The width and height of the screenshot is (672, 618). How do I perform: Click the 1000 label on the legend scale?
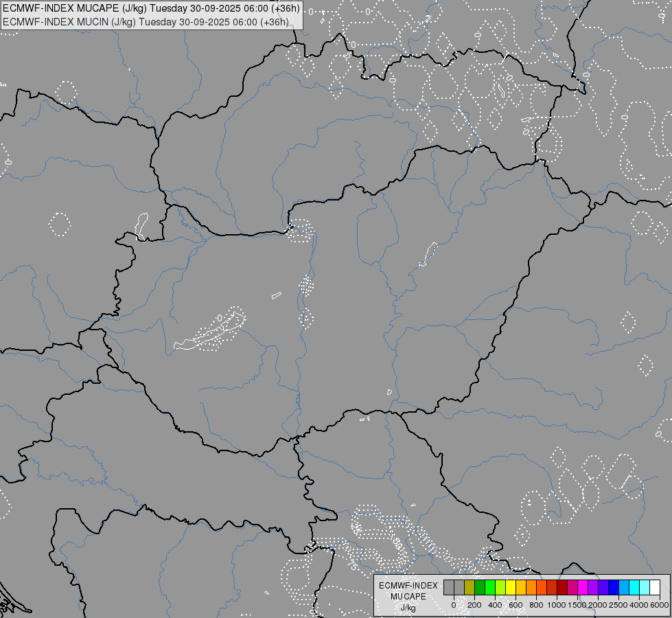(x=556, y=605)
